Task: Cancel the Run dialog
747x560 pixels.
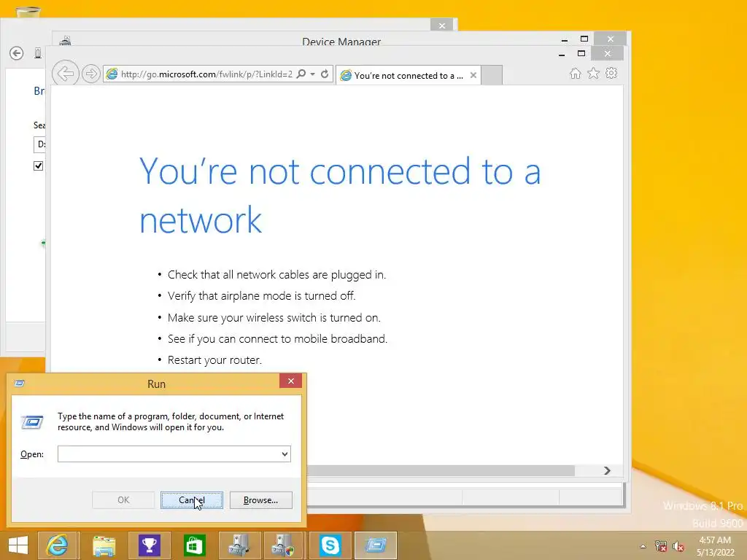Action: point(192,500)
